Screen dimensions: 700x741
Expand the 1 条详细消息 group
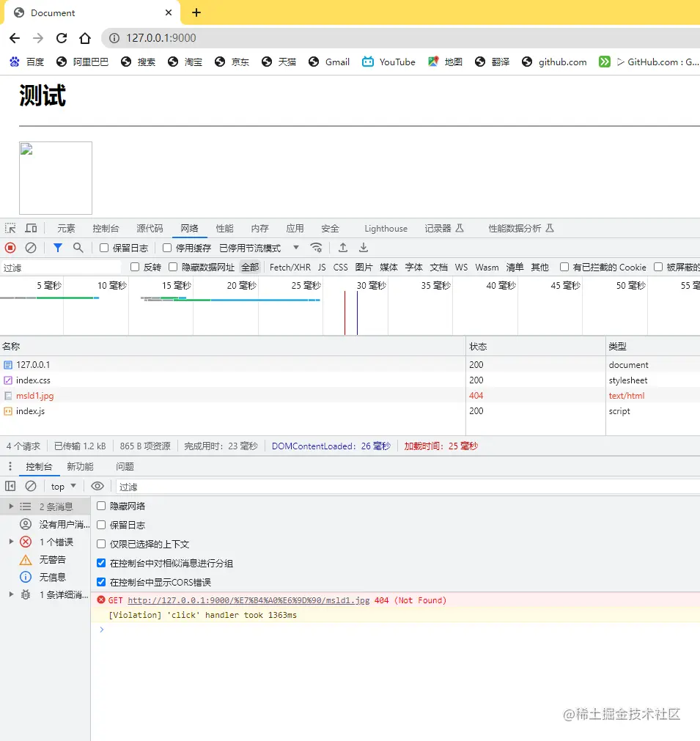point(11,594)
